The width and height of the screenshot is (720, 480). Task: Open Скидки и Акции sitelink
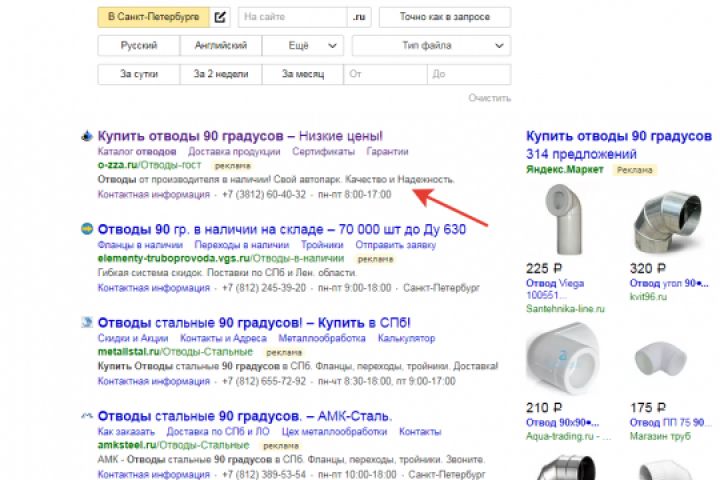[133, 338]
